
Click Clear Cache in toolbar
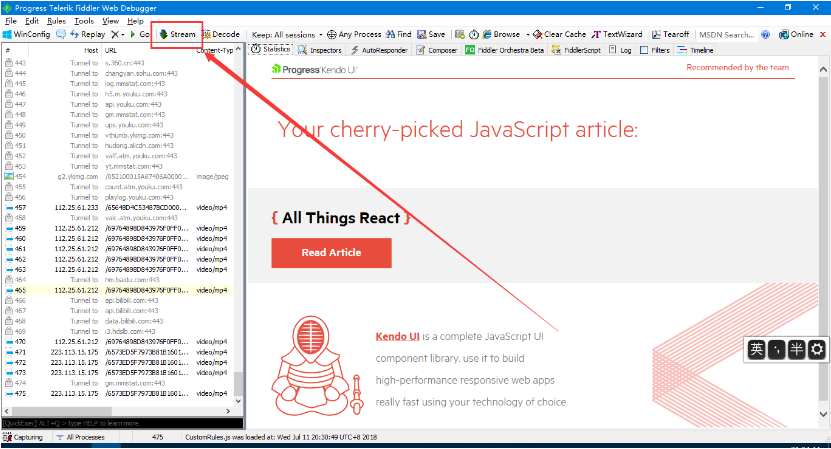pyautogui.click(x=560, y=34)
